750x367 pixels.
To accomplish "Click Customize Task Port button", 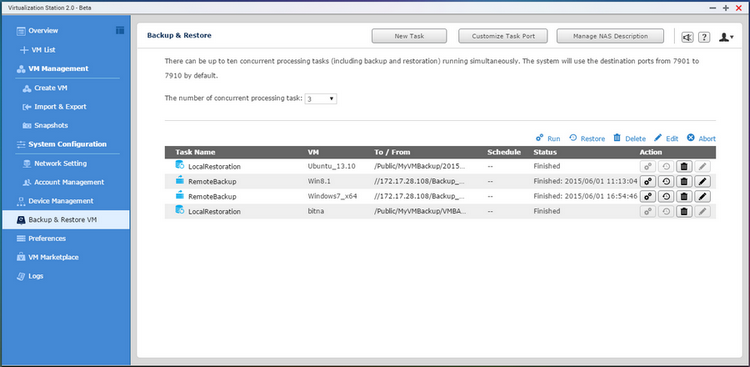I will pos(503,36).
